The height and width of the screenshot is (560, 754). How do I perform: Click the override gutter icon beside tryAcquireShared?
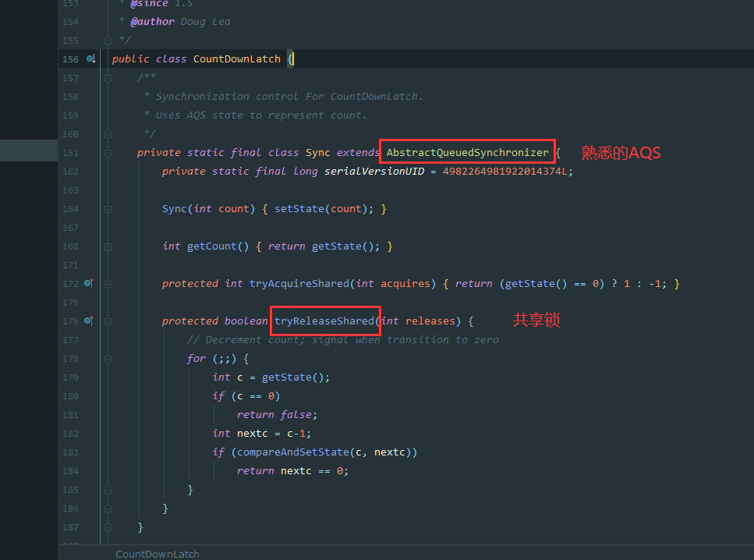click(88, 283)
